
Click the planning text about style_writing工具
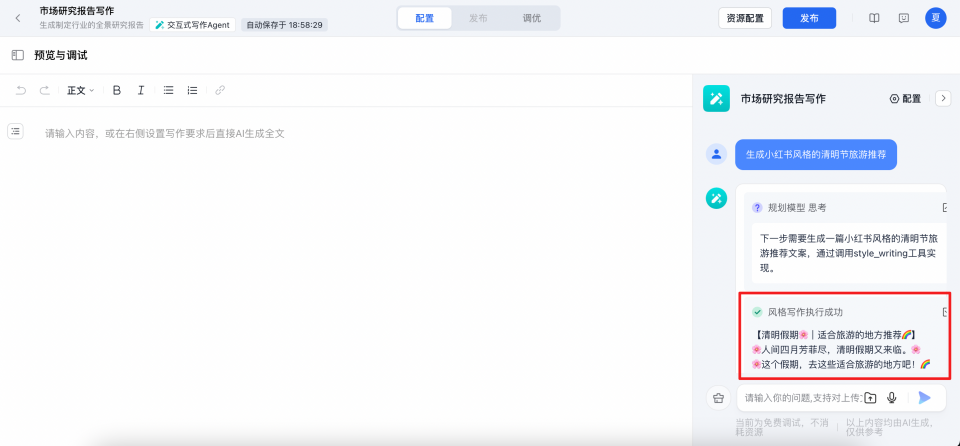pos(847,252)
